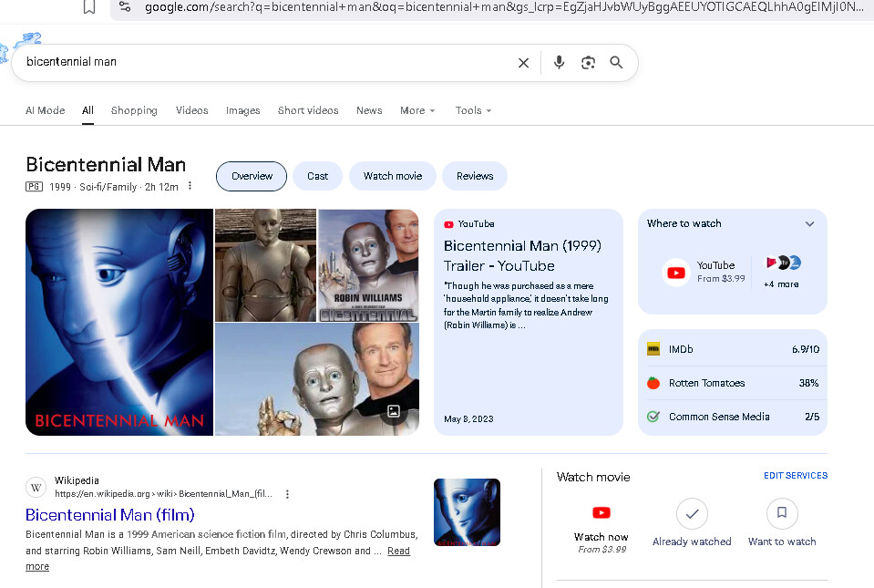This screenshot has width=874, height=588.
Task: Click the magnifying glass search icon
Action: pos(616,63)
